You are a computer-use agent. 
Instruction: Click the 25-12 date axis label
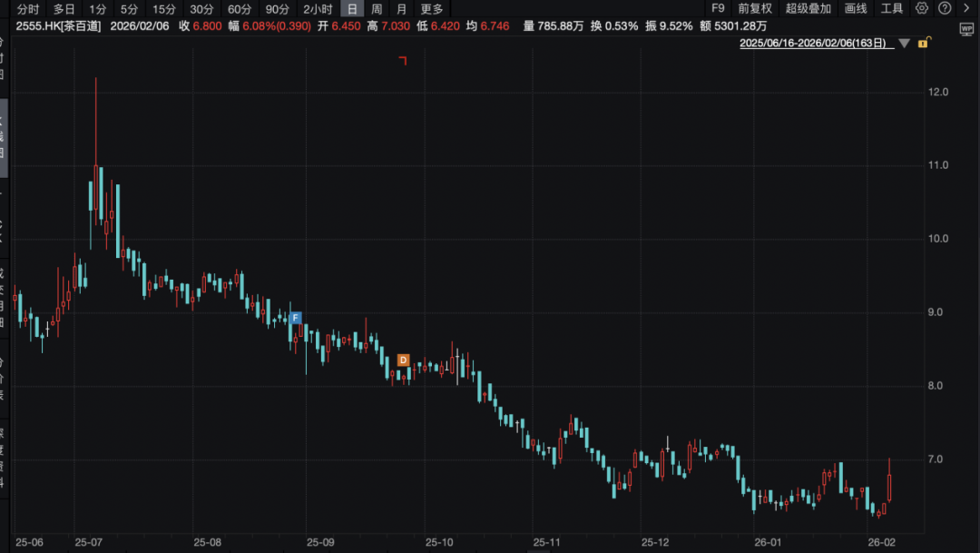[655, 542]
